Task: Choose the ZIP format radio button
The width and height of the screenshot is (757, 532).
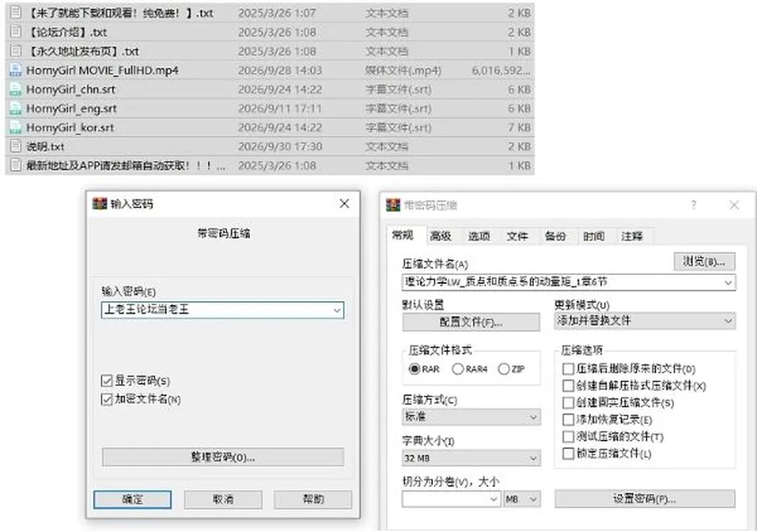Action: point(504,370)
